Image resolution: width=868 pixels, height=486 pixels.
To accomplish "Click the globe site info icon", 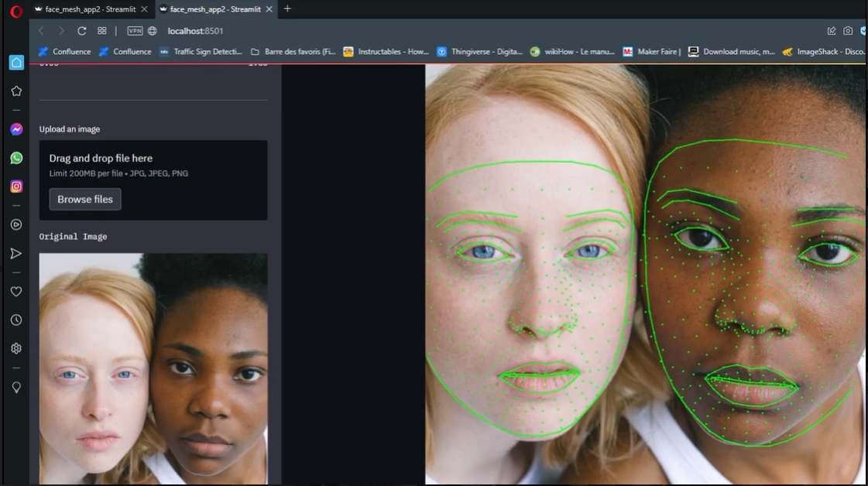I will [x=153, y=31].
